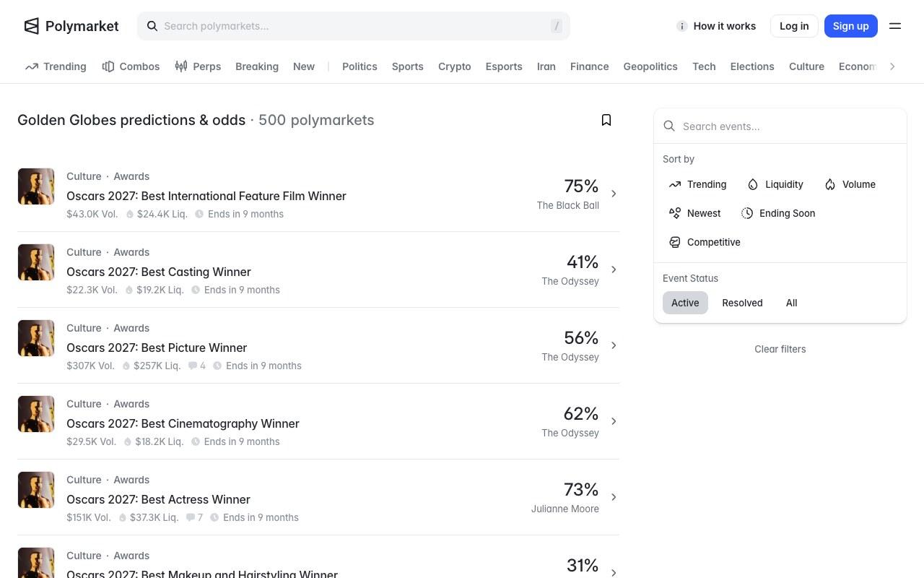Click Best Actress Winner thumbnail image

coord(36,490)
